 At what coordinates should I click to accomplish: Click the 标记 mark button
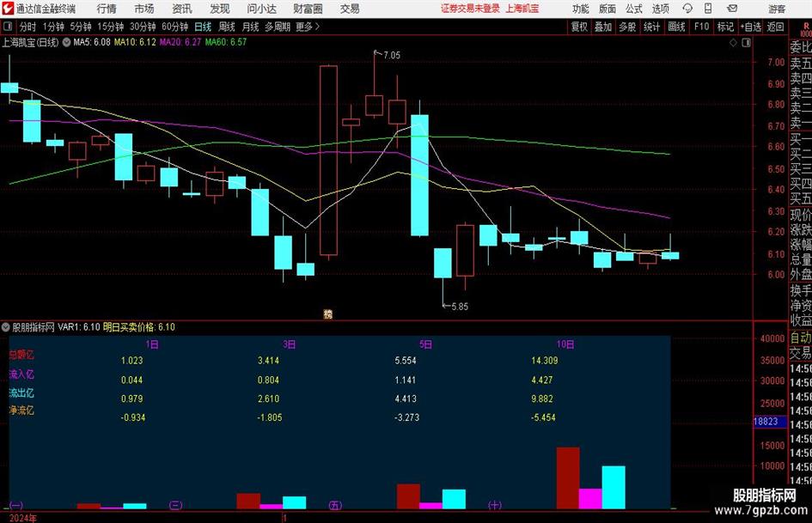pos(725,27)
